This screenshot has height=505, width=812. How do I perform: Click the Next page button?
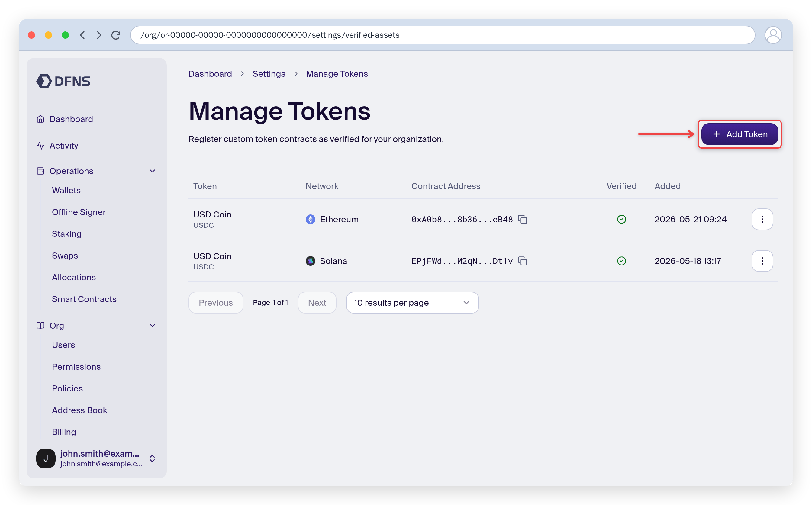pos(317,303)
